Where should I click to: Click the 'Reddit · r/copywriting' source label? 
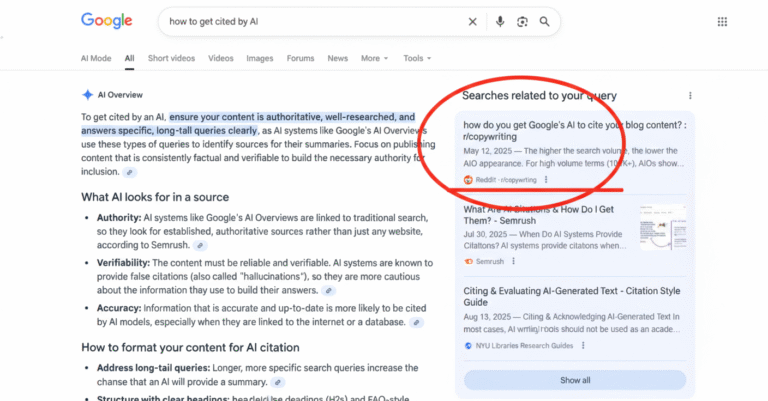tap(506, 180)
